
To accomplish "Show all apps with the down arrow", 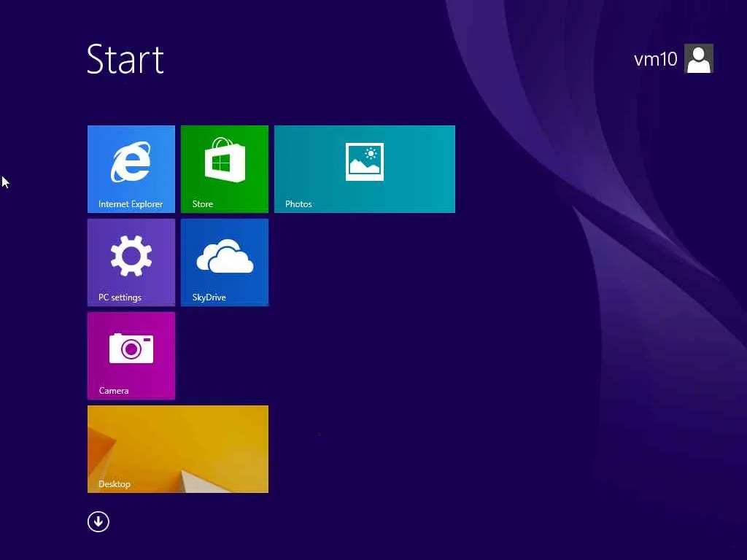I will 98,521.
